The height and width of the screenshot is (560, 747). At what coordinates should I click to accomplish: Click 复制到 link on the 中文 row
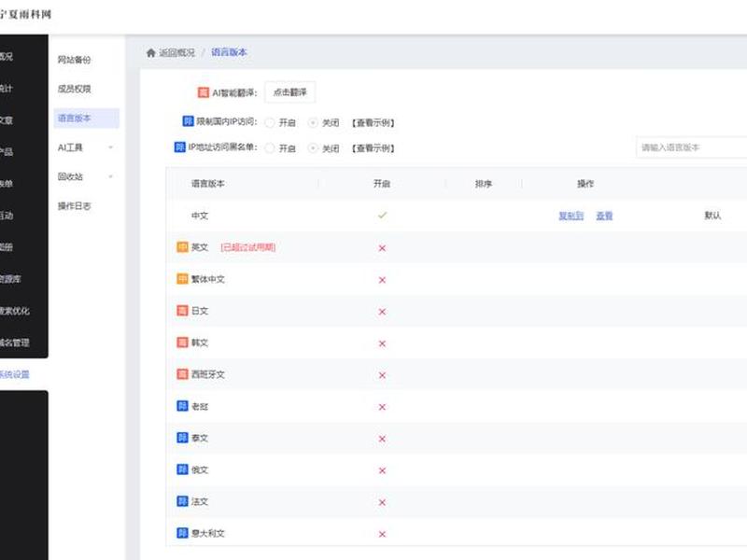(571, 216)
